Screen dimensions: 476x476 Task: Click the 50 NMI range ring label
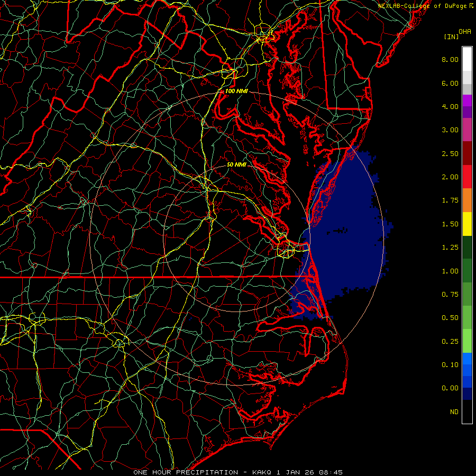(236, 164)
